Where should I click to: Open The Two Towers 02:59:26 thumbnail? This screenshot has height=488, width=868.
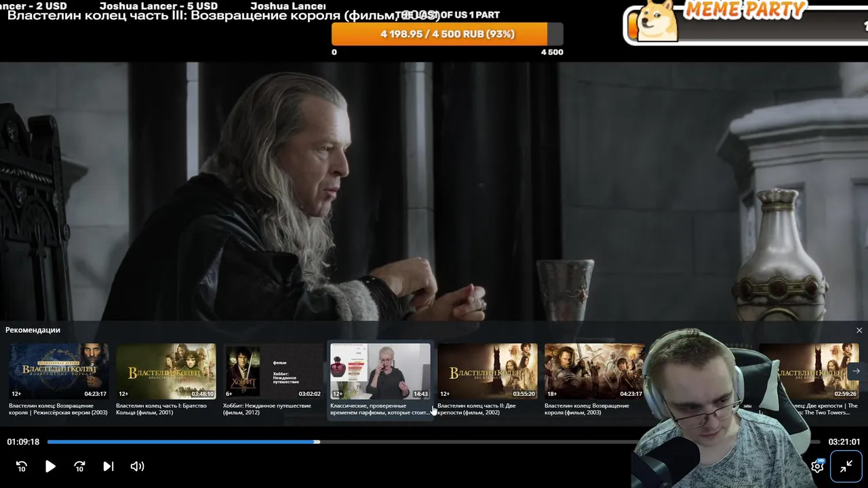click(x=809, y=371)
